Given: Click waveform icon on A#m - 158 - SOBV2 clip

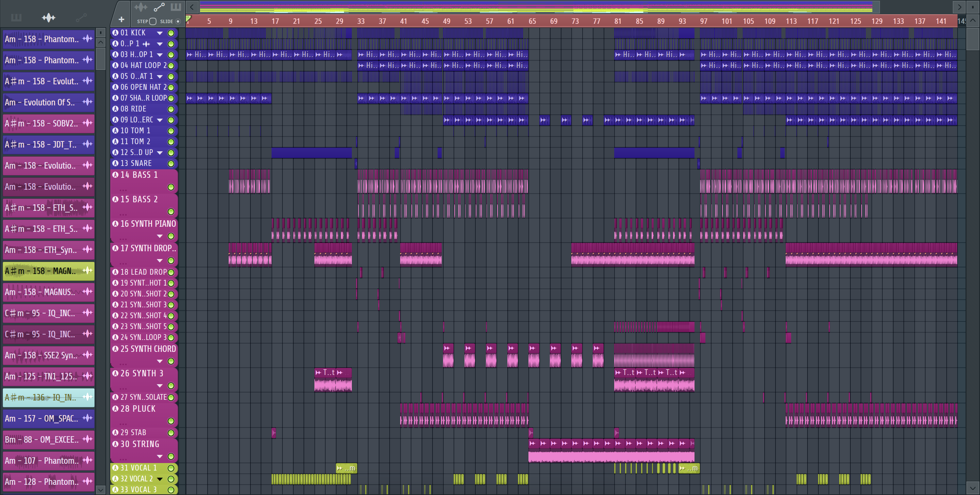Looking at the screenshot, I should pos(87,123).
